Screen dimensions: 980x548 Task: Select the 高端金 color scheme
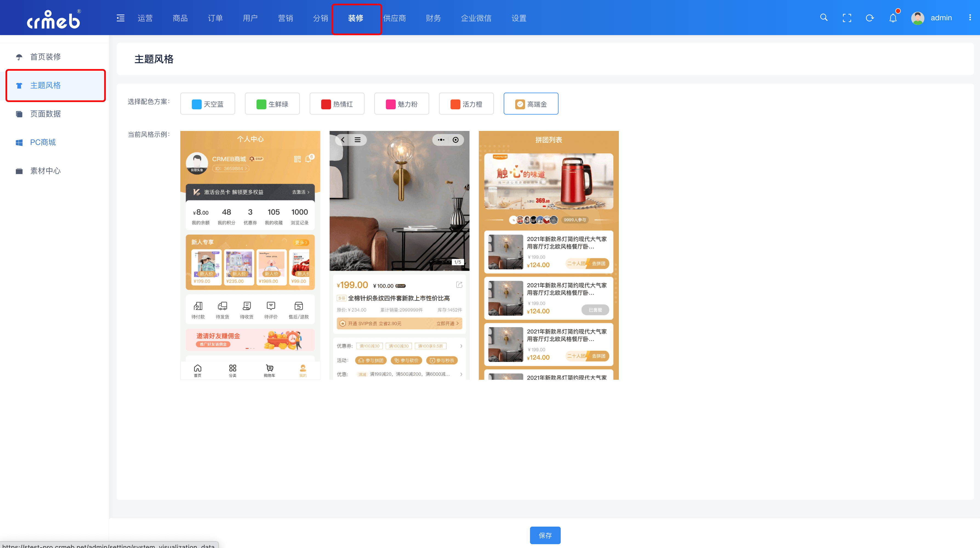(x=531, y=104)
